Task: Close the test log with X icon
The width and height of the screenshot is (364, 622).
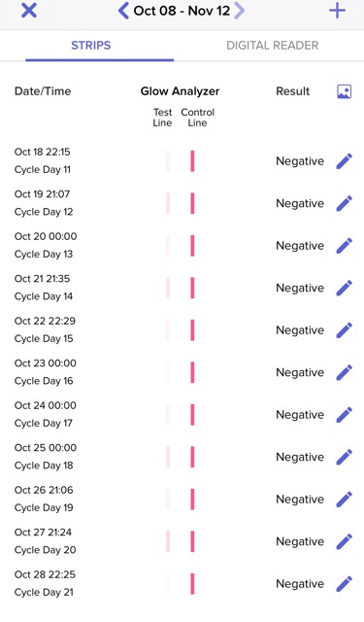Action: coord(29,11)
